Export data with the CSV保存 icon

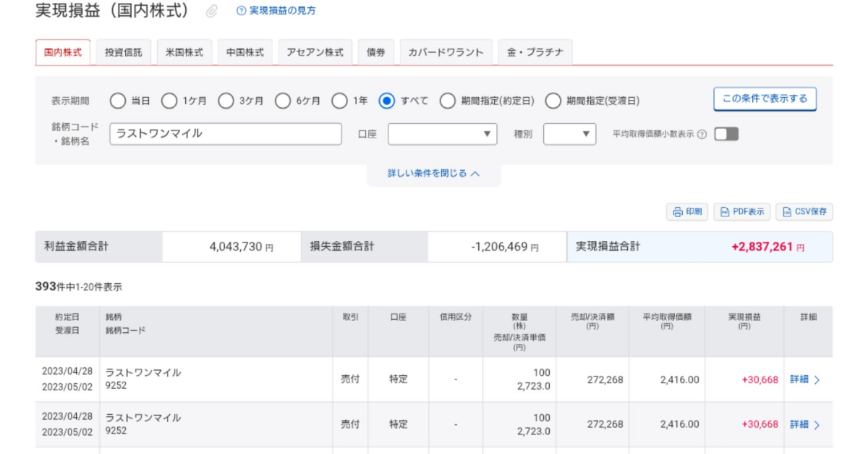pyautogui.click(x=786, y=211)
